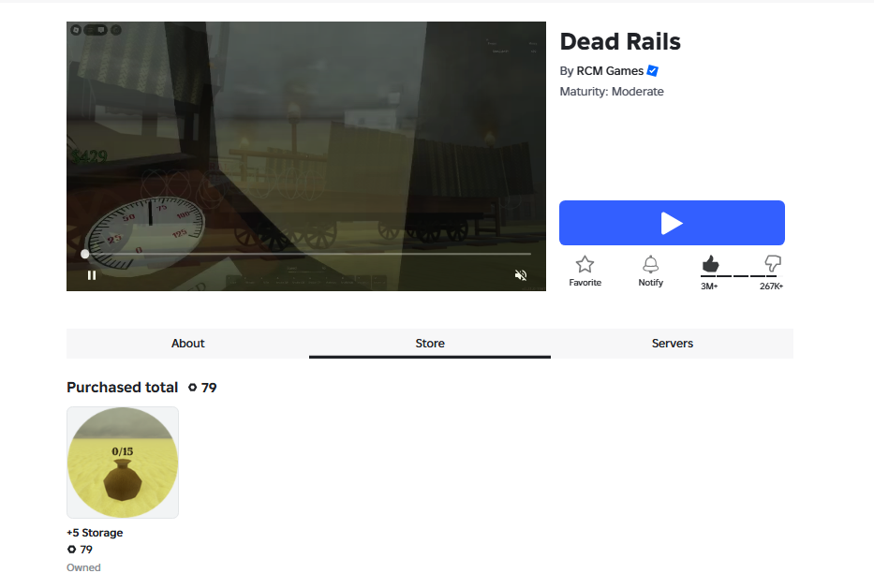
Task: Like the game with the thumbs-up icon
Action: pyautogui.click(x=710, y=264)
